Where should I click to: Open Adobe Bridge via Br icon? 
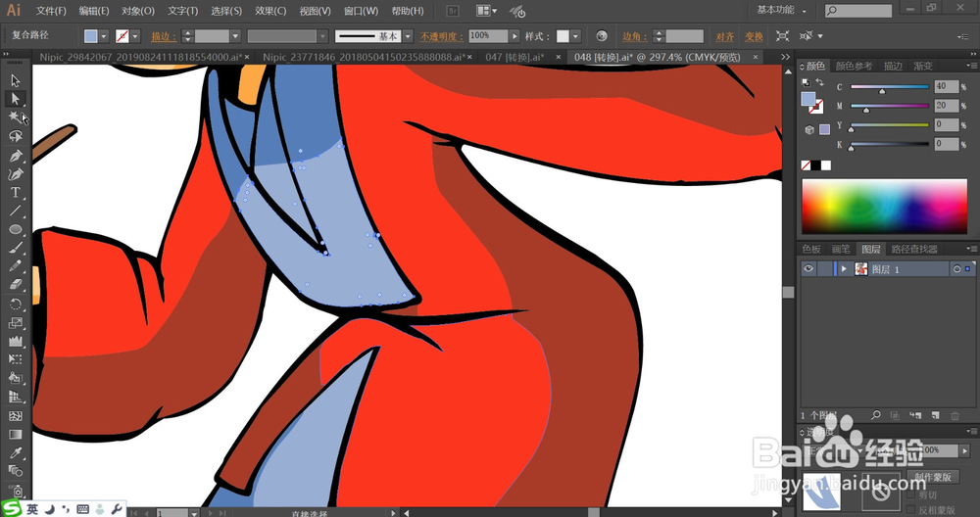pos(455,11)
